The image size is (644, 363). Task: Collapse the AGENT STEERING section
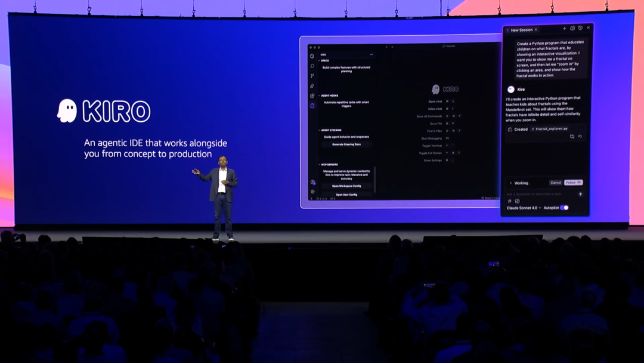click(330, 130)
